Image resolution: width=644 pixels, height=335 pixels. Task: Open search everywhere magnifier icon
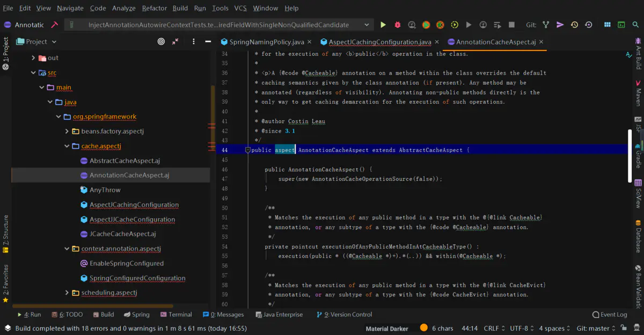(635, 25)
